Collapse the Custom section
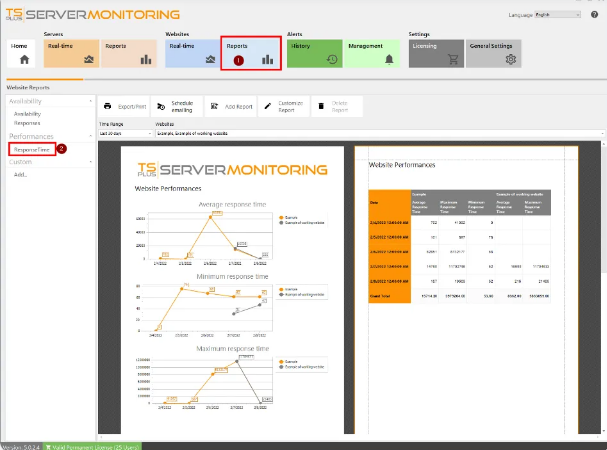Viewport: 607px width, 450px height. pos(90,162)
